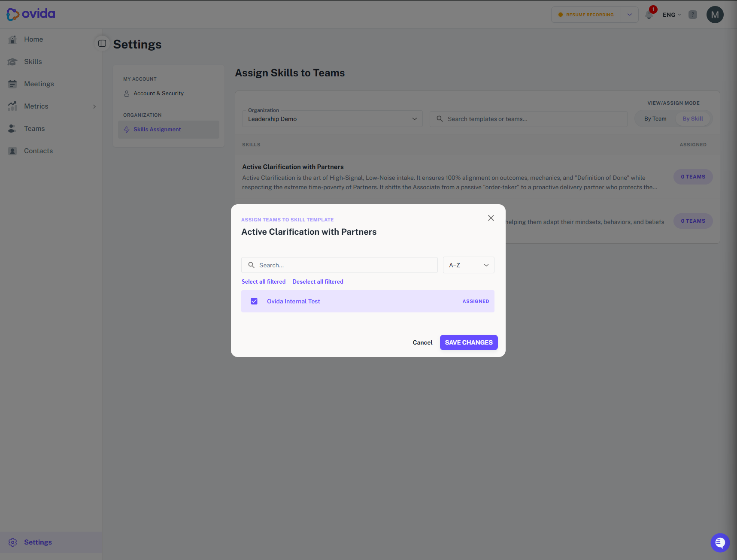Image resolution: width=737 pixels, height=560 pixels.
Task: Click the Settings page title
Action: pyautogui.click(x=137, y=44)
